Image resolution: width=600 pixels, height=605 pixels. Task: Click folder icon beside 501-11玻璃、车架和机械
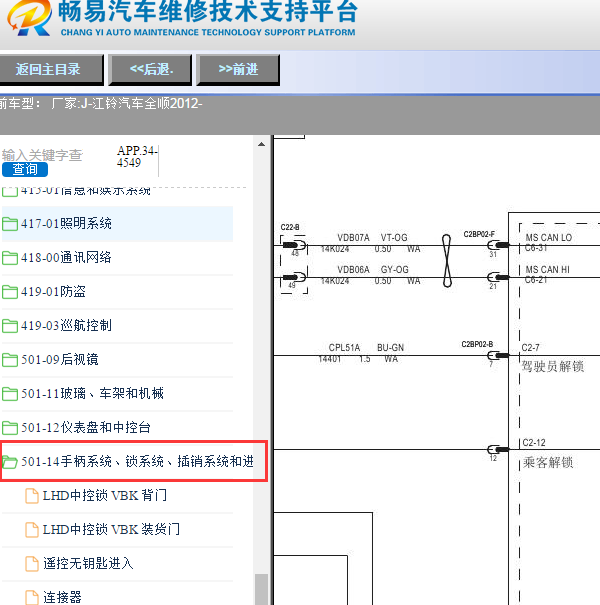point(10,394)
